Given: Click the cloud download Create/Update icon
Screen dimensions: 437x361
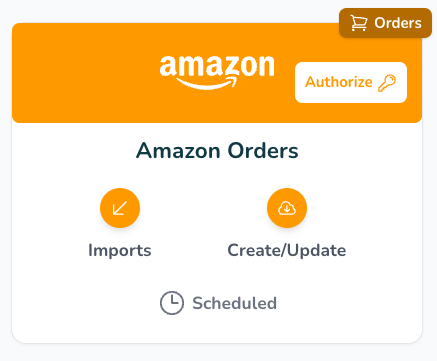Looking at the screenshot, I should pyautogui.click(x=287, y=208).
